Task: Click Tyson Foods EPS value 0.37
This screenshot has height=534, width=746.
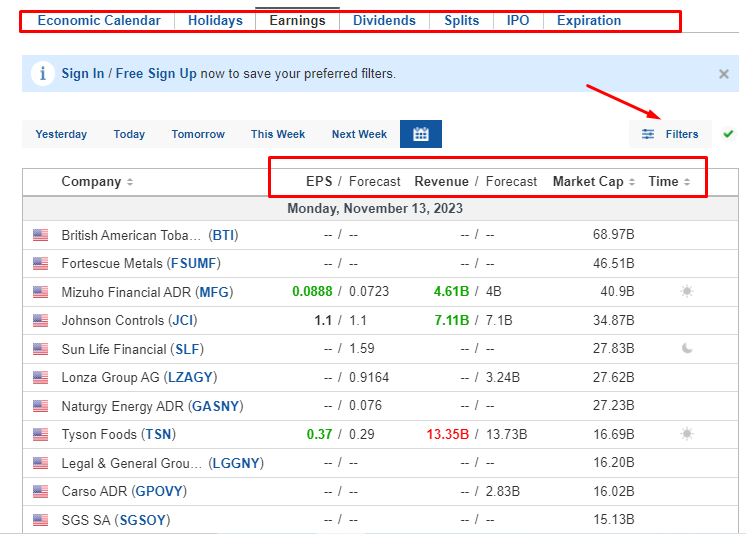Action: coord(319,435)
